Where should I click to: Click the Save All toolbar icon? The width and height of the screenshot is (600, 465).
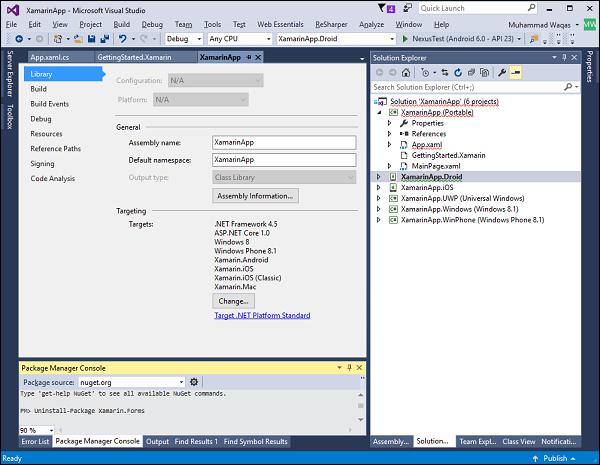click(x=104, y=39)
